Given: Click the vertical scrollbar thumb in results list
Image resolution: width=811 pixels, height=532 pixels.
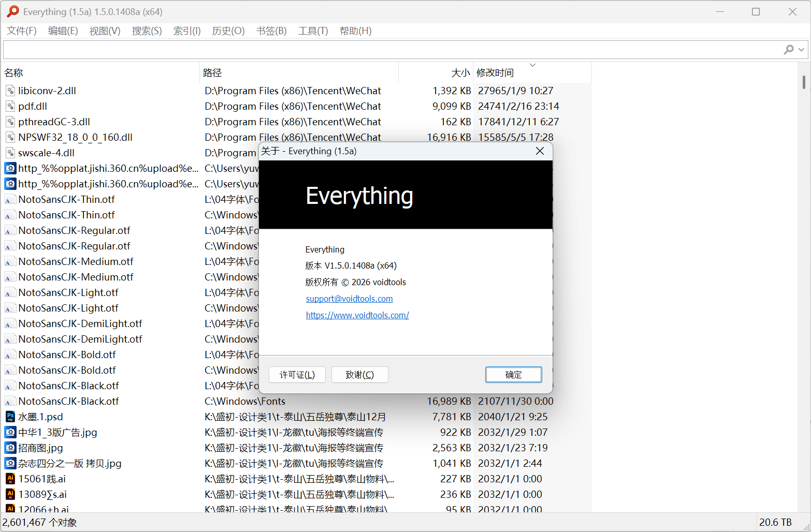Looking at the screenshot, I should click(x=804, y=82).
